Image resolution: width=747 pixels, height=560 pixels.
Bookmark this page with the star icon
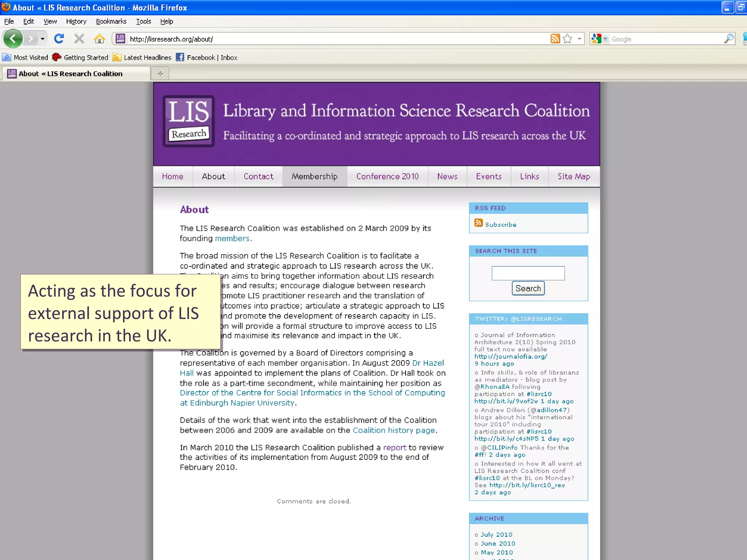(x=567, y=39)
